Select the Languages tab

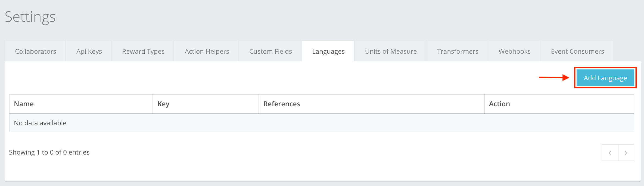point(328,51)
